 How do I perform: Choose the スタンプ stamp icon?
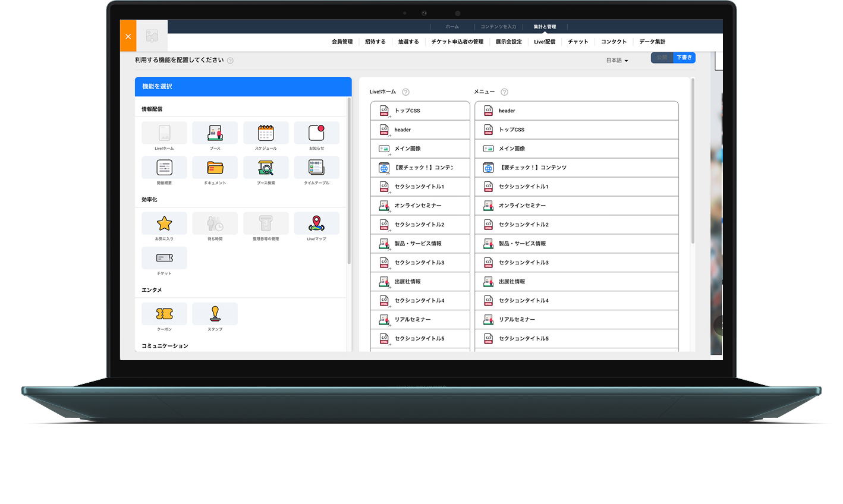(x=215, y=314)
